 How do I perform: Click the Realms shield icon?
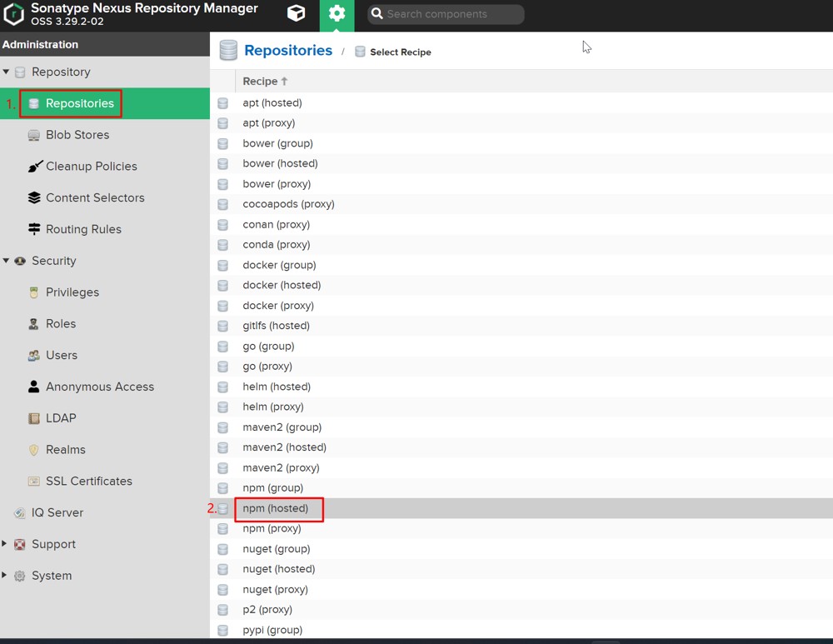(33, 450)
